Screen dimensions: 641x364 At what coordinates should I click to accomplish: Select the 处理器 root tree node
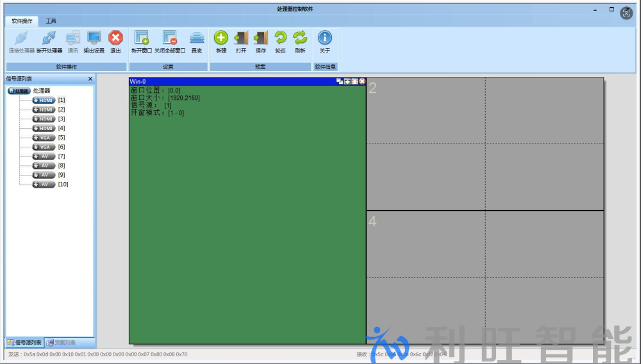click(x=41, y=91)
